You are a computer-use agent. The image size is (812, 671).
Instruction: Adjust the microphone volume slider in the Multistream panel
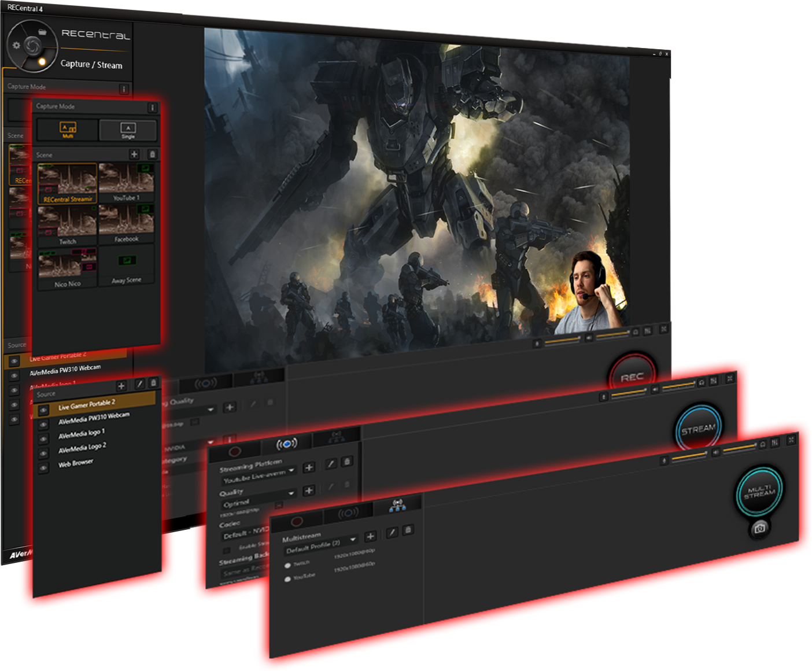689,456
